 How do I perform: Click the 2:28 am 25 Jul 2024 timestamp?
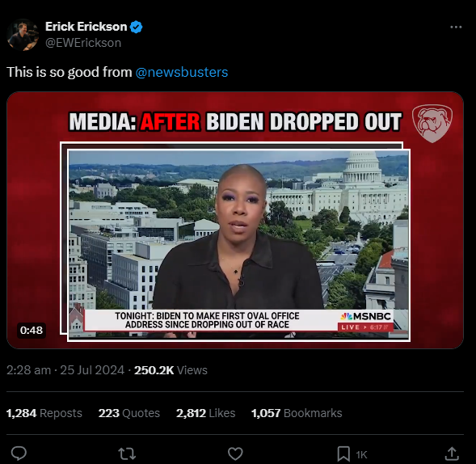(x=65, y=370)
